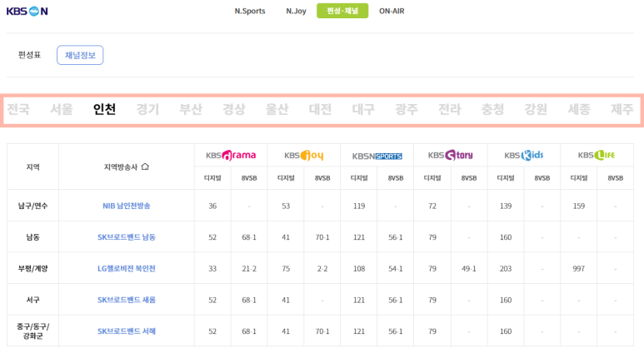Click 2-2 in the LG헬로비전 북인천 row
The height and width of the screenshot is (358, 644).
322,268
